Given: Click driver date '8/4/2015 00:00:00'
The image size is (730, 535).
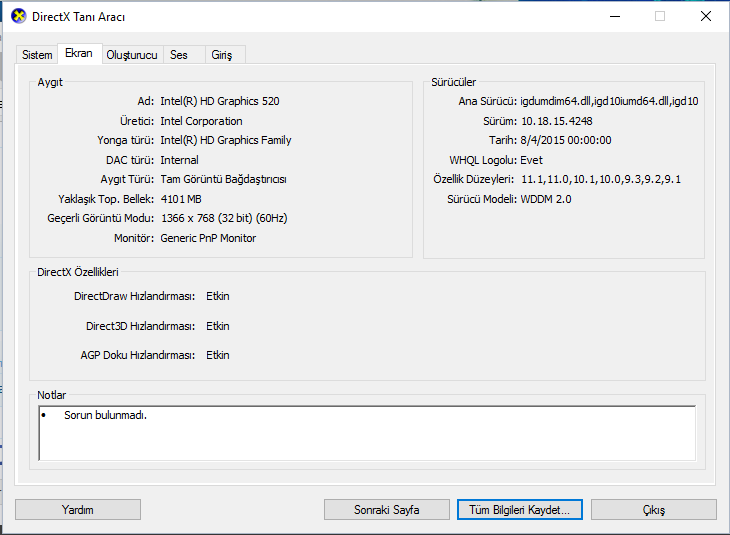Looking at the screenshot, I should [x=566, y=140].
